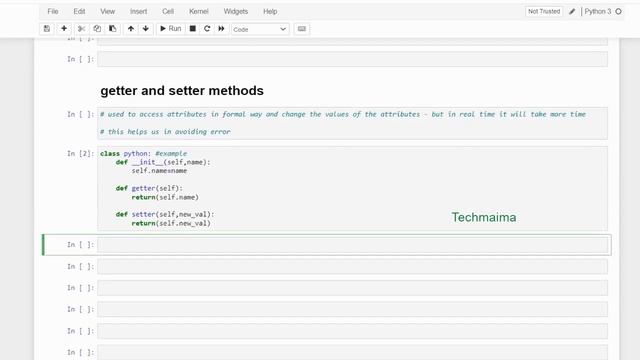The width and height of the screenshot is (640, 360).
Task: Click inside the active empty cell
Action: (x=352, y=245)
